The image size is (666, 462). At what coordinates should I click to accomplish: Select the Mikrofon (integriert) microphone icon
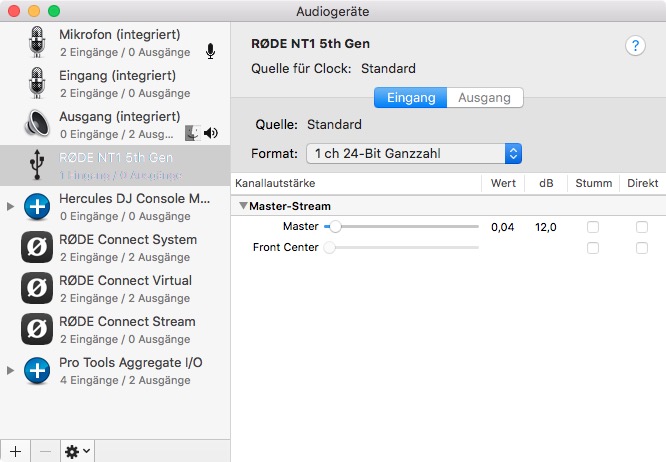(x=37, y=42)
